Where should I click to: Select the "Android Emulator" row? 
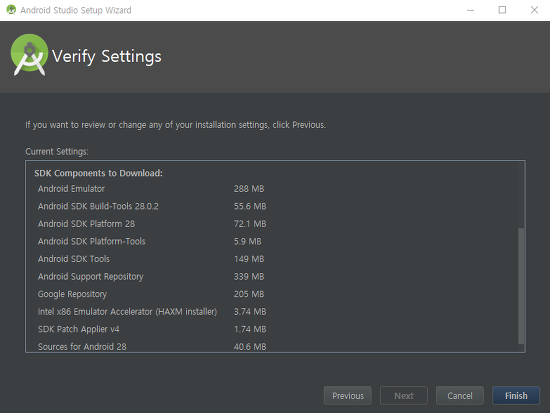click(71, 189)
